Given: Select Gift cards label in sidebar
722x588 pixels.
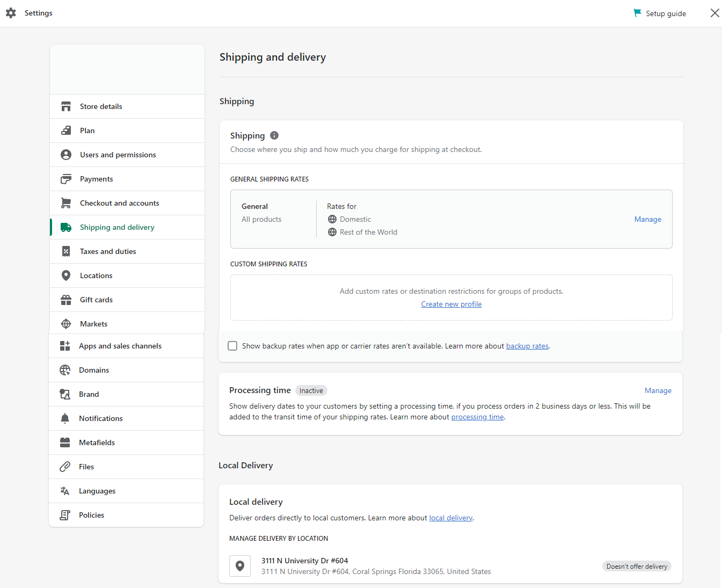Looking at the screenshot, I should click(97, 300).
